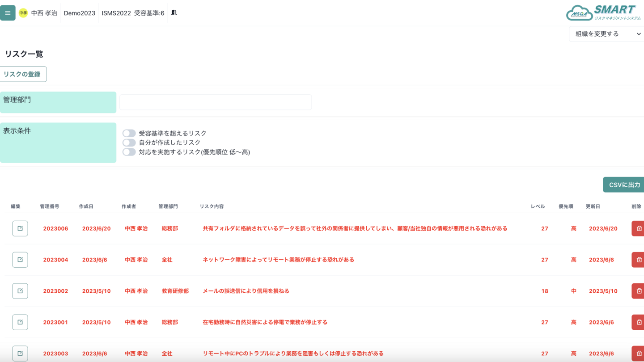644x362 pixels.
Task: Toggle 対応を実施するリスク switch
Action: pyautogui.click(x=129, y=152)
